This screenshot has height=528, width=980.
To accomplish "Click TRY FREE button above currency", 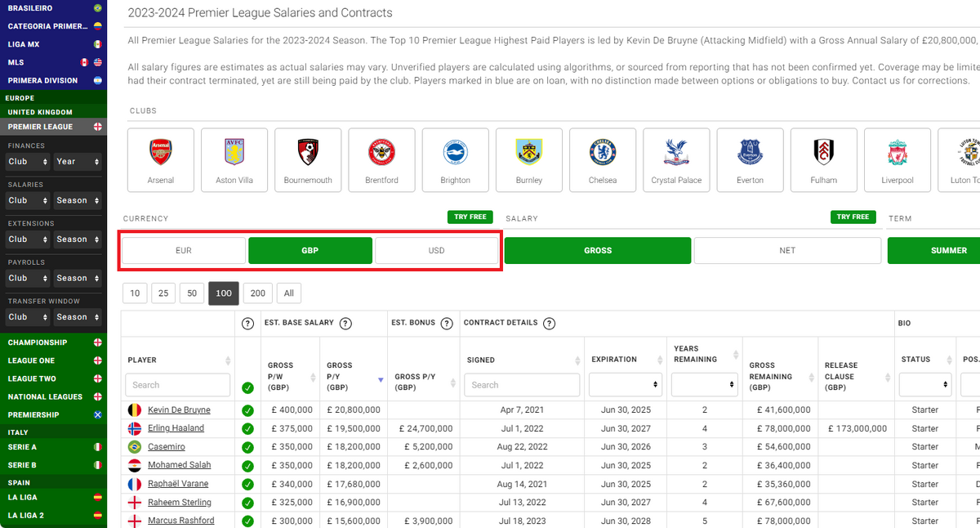I will (x=470, y=217).
